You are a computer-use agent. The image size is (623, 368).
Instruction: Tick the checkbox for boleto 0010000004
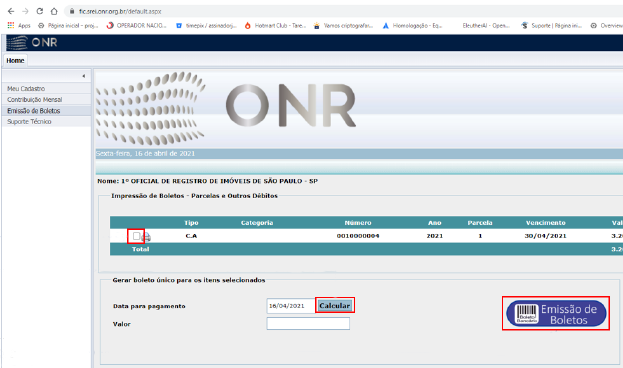[x=136, y=236]
